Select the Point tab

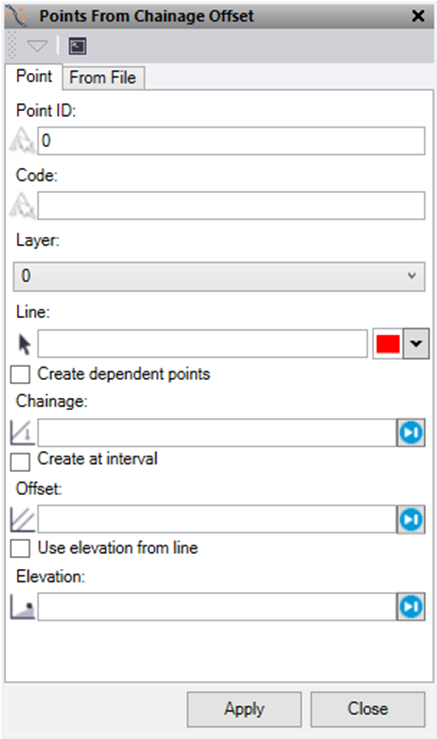34,76
